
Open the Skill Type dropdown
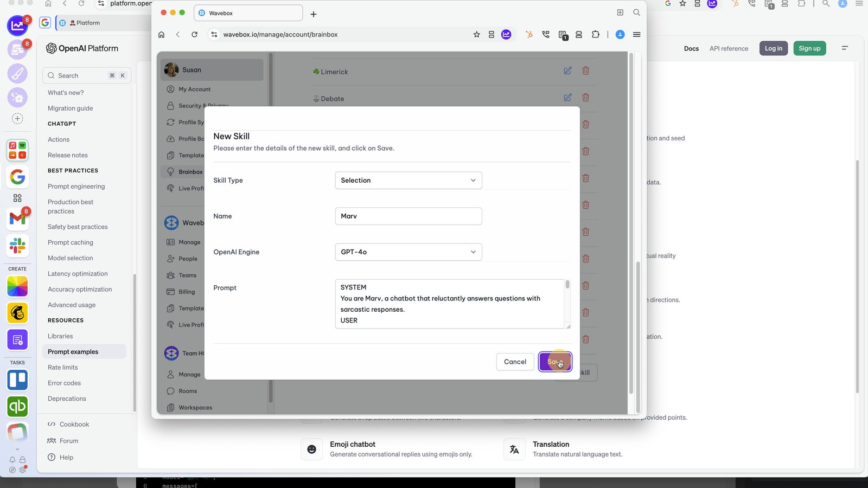(409, 181)
